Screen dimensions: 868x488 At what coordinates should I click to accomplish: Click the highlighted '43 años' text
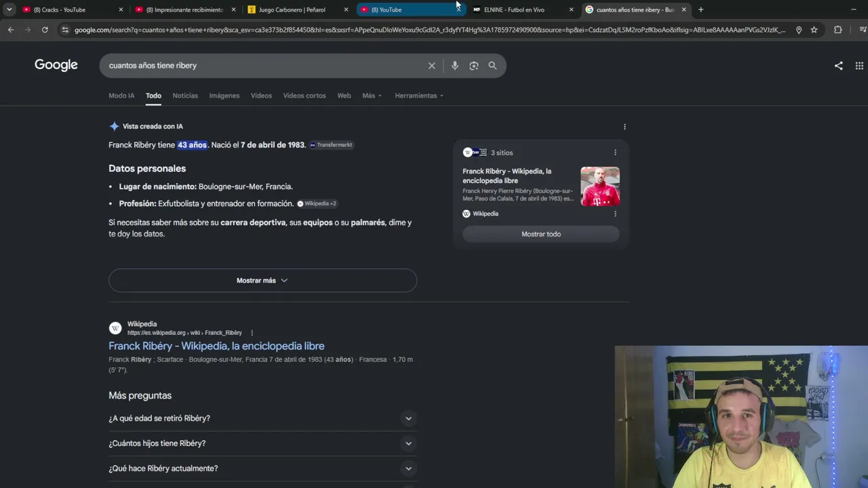(x=192, y=145)
